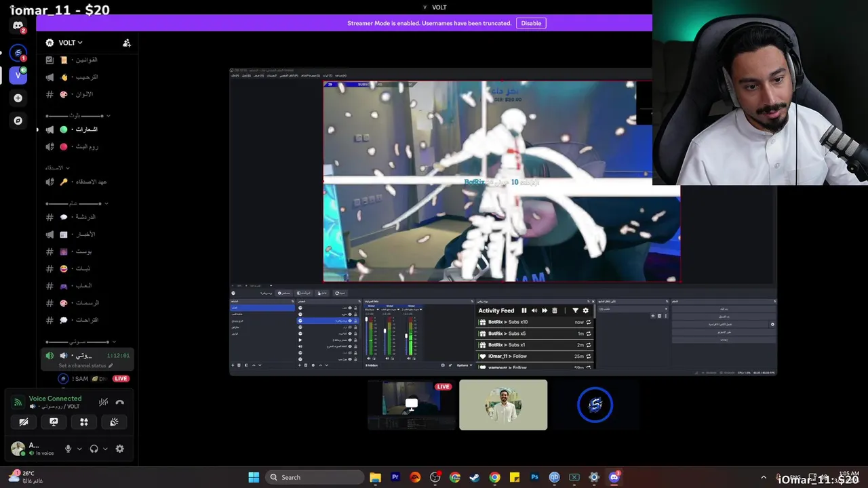Viewport: 868px width, 488px height.
Task: Open Premiere Pro from taskbar
Action: (395, 477)
